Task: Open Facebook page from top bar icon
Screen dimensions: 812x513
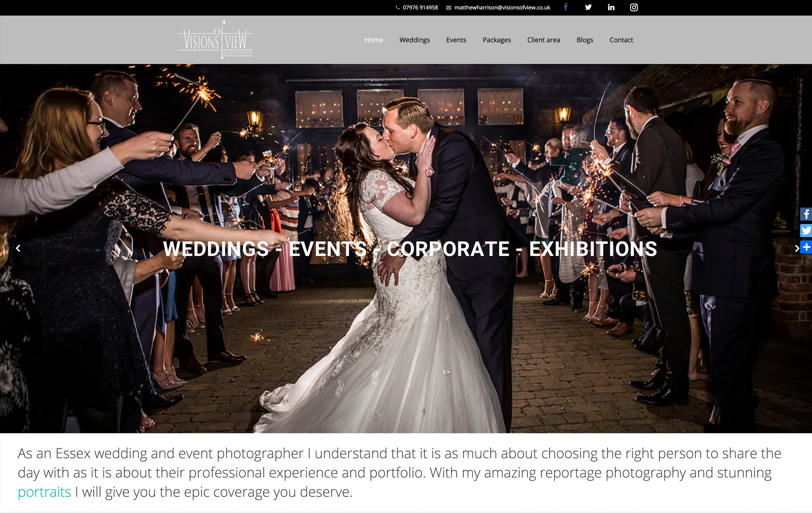Action: (566, 7)
